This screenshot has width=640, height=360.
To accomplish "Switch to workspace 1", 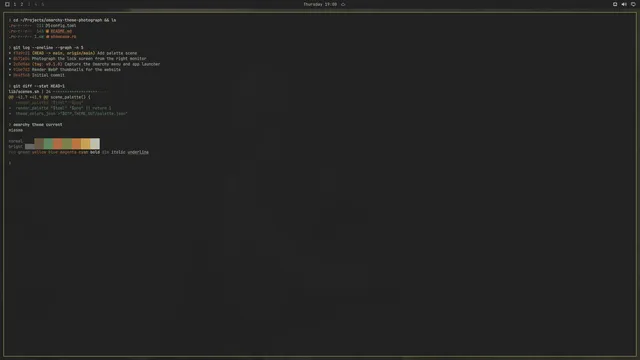I will click(x=15, y=4).
